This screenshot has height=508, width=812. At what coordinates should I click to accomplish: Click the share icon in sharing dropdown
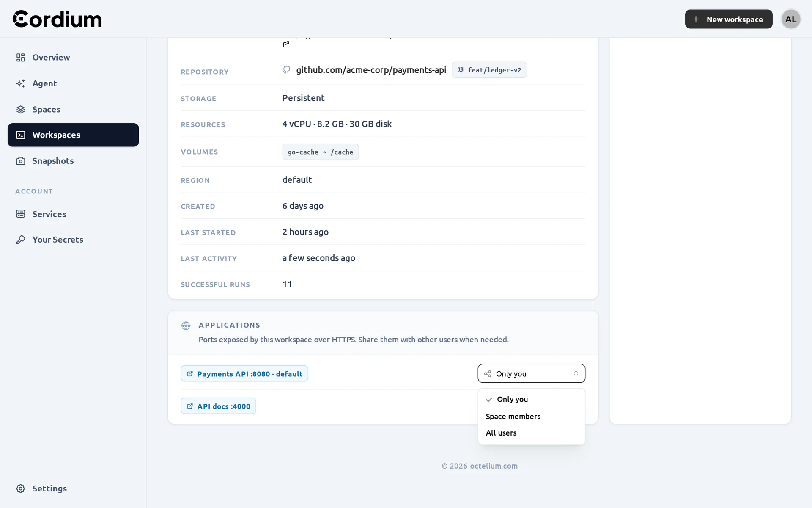coord(488,373)
